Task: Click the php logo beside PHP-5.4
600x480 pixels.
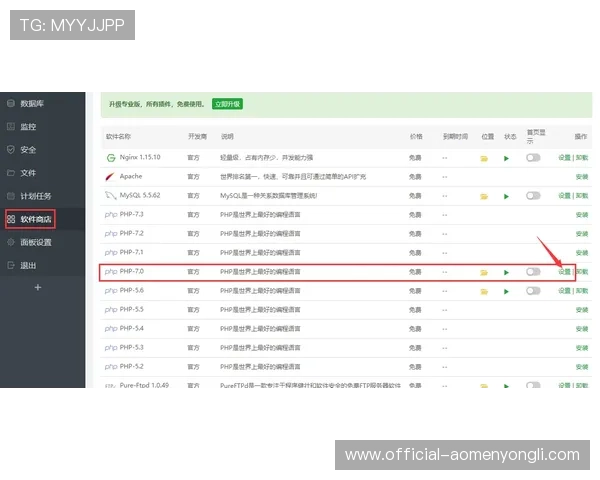Action: coord(111,329)
